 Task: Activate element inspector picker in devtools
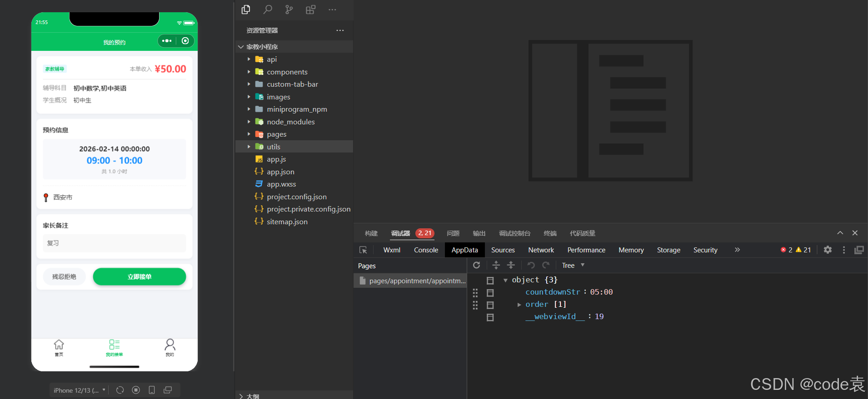pos(363,250)
